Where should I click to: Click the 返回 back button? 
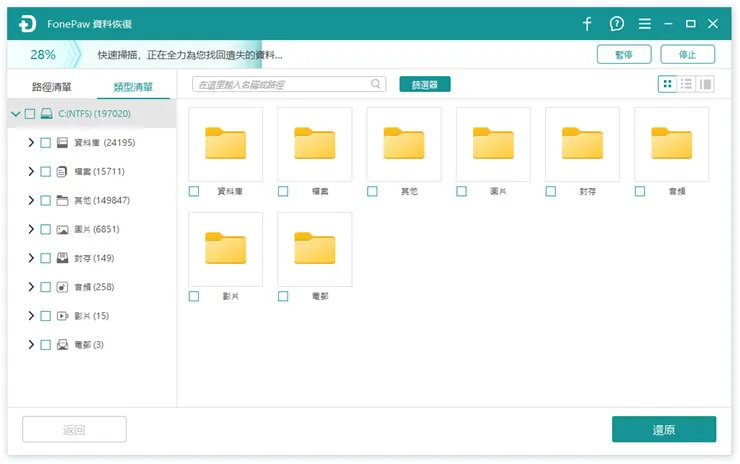[x=74, y=430]
